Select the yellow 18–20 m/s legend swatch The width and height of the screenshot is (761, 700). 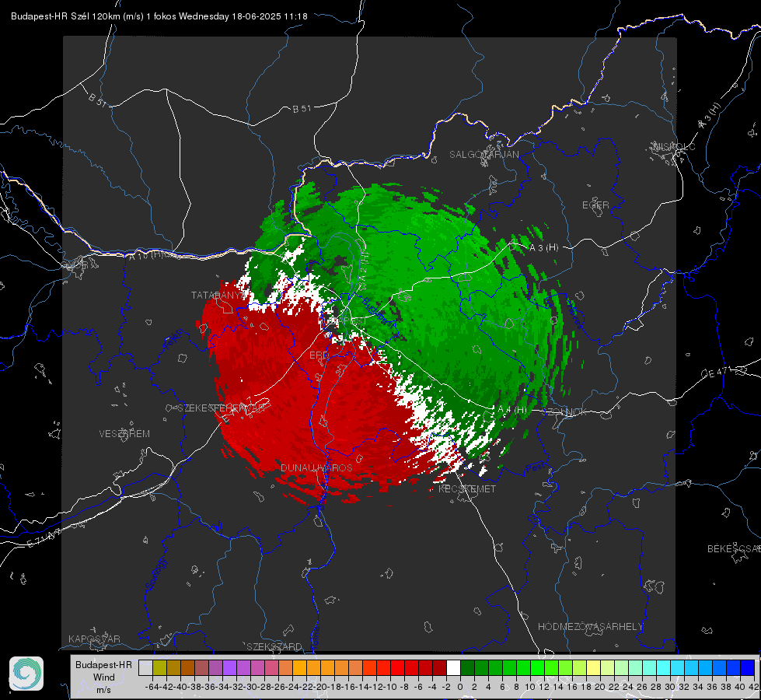tap(594, 667)
